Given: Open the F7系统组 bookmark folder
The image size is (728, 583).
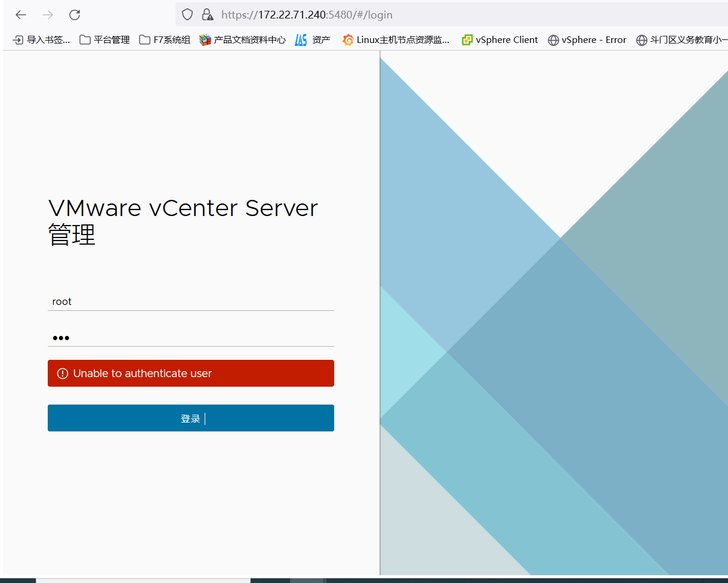Looking at the screenshot, I should point(165,40).
